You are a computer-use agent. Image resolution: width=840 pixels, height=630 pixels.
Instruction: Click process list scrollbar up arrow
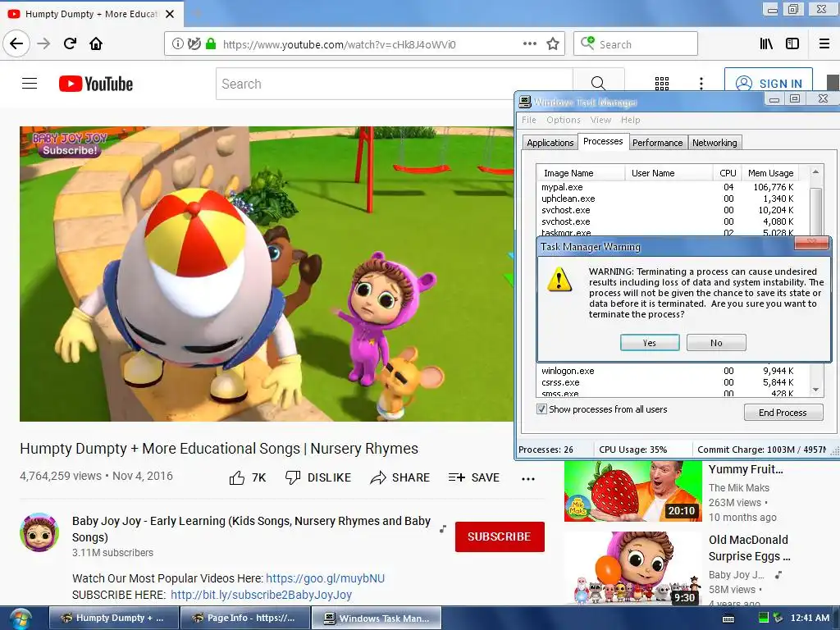[x=815, y=172]
